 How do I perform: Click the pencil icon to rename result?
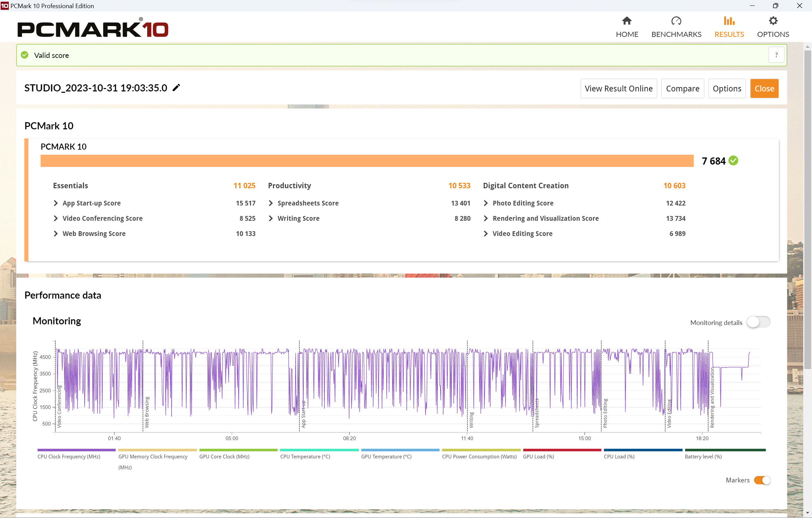click(176, 88)
